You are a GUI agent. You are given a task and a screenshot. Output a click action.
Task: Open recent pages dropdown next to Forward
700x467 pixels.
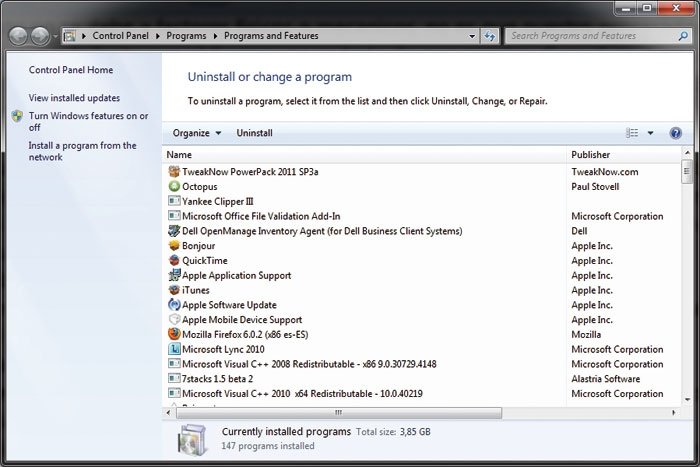(55, 36)
